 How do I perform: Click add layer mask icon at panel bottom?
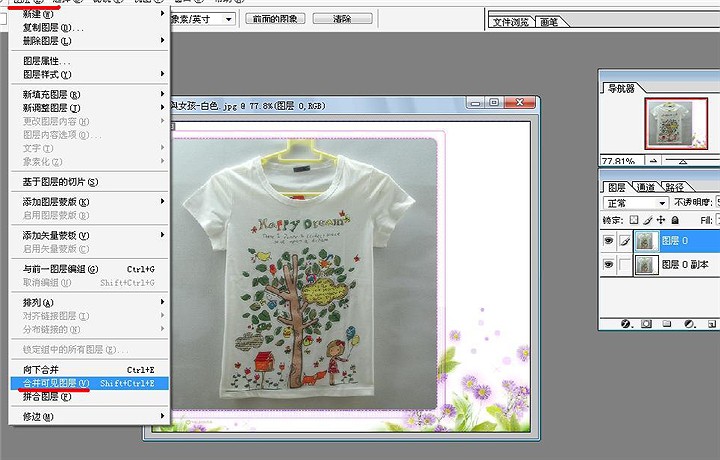pyautogui.click(x=646, y=324)
